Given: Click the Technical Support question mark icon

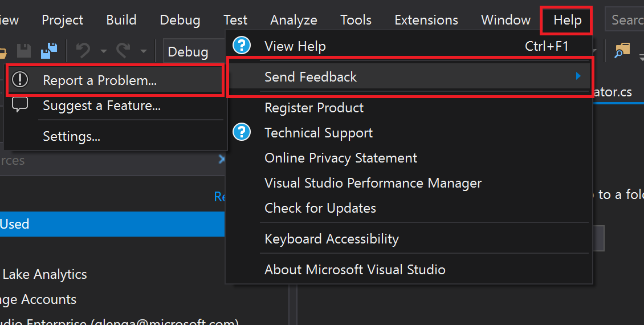Looking at the screenshot, I should point(242,132).
